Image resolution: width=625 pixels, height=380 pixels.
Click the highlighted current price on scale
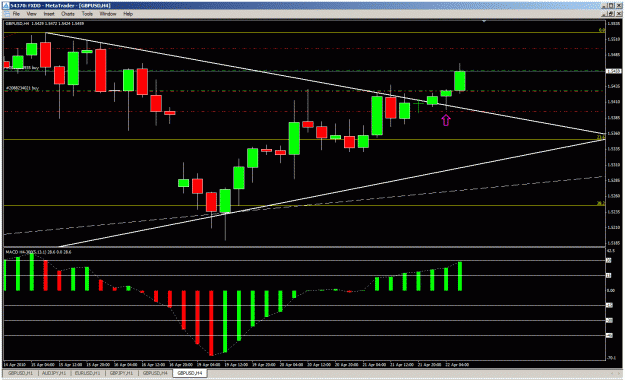click(614, 71)
